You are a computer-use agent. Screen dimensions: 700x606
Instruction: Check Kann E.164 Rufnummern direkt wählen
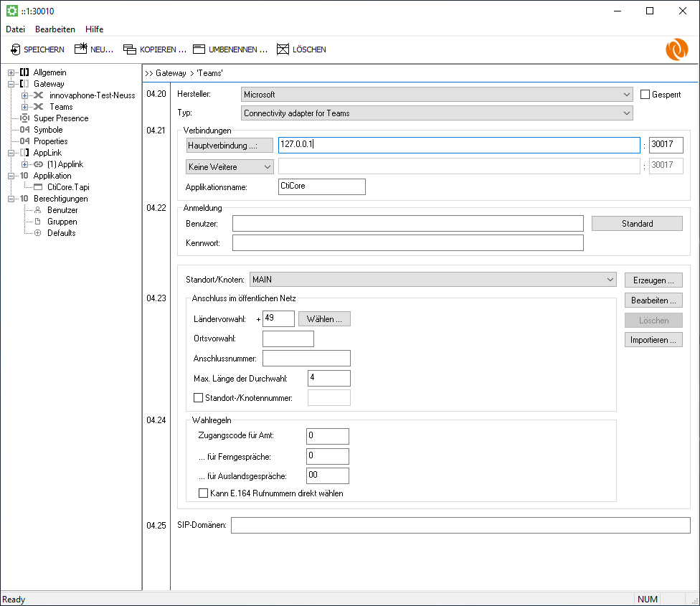pos(203,493)
